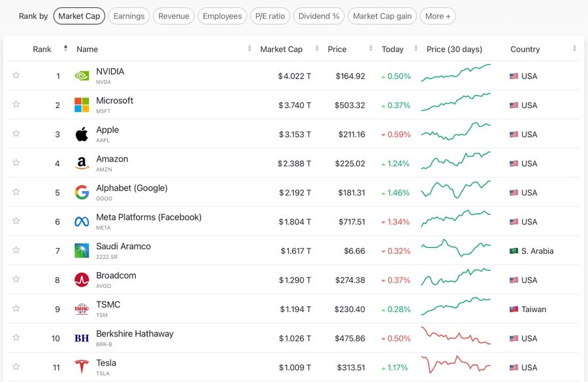Favorite Berkshire Hathaway with the star

(x=16, y=337)
